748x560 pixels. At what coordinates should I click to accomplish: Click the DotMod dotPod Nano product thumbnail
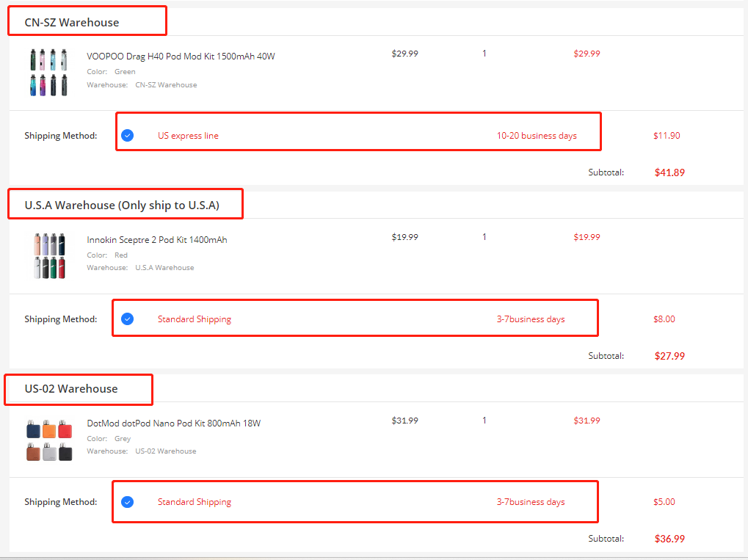[50, 439]
